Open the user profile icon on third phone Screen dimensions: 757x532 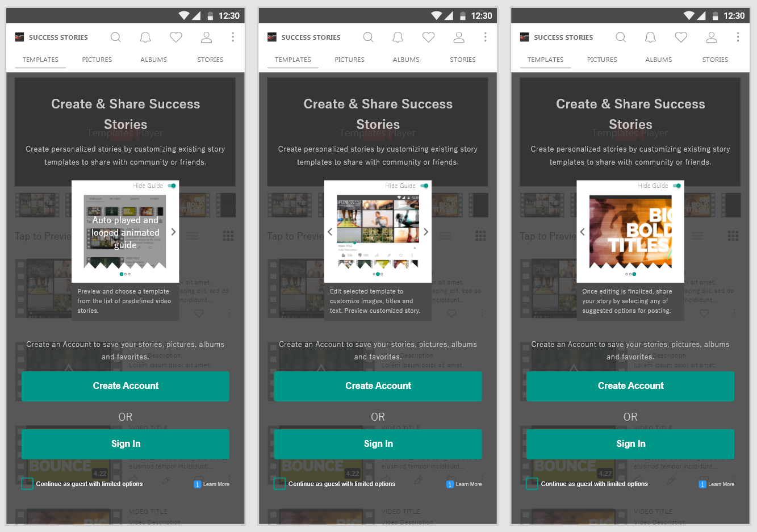[711, 37]
